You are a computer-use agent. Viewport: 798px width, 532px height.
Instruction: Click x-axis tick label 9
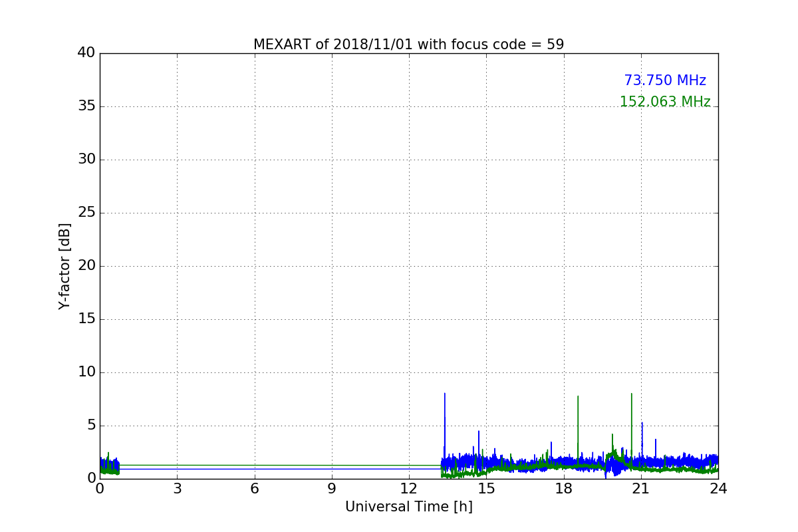(x=332, y=489)
